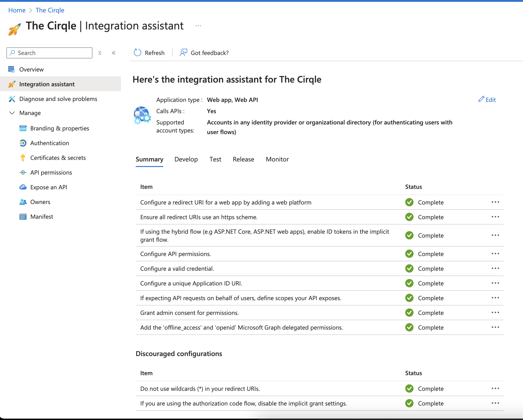Open the Owners section
523x420 pixels.
click(40, 202)
